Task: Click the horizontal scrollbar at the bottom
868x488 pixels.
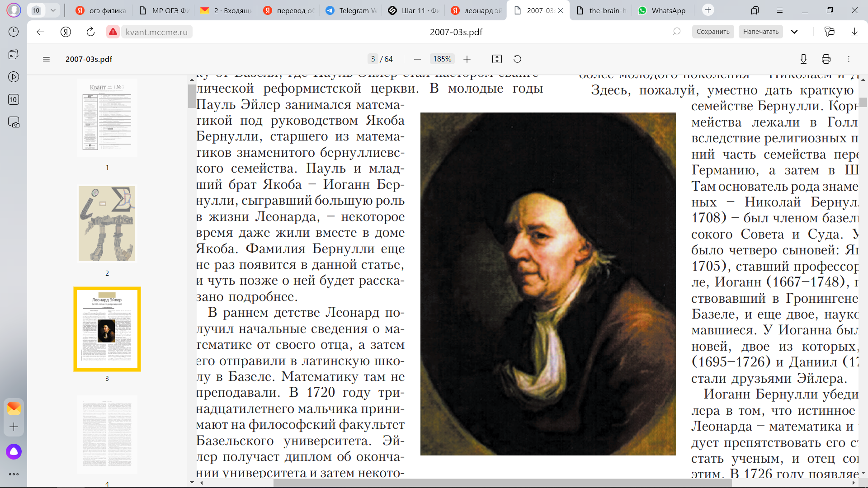Action: (502, 483)
